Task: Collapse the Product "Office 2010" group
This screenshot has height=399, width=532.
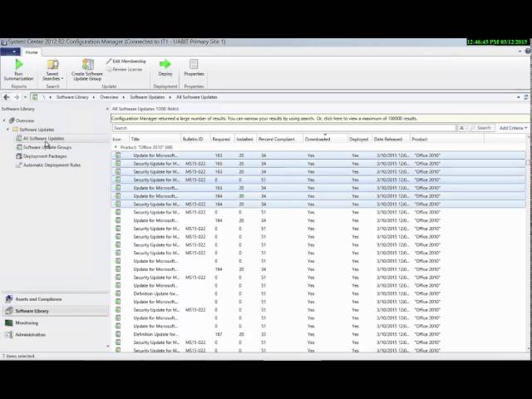Action: pos(116,147)
